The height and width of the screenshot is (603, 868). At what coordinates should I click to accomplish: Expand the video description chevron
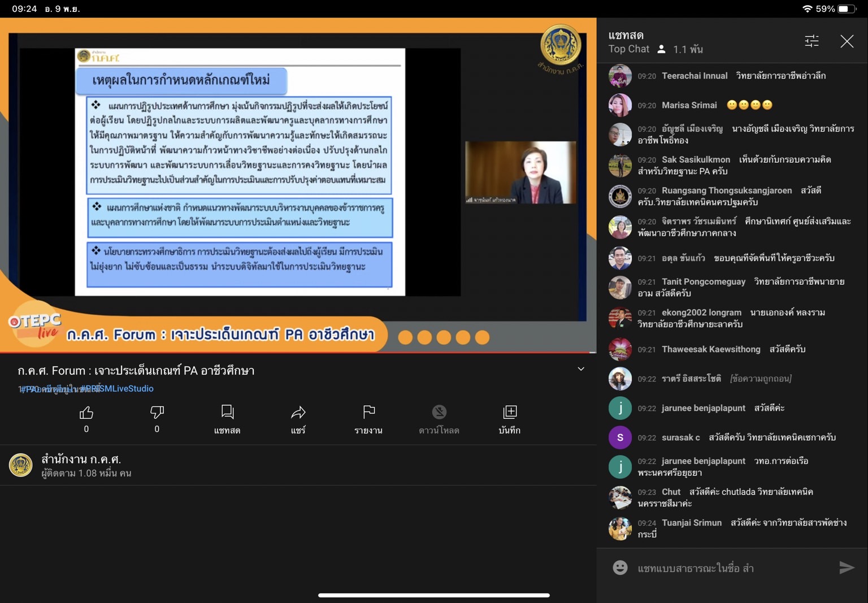pos(581,369)
